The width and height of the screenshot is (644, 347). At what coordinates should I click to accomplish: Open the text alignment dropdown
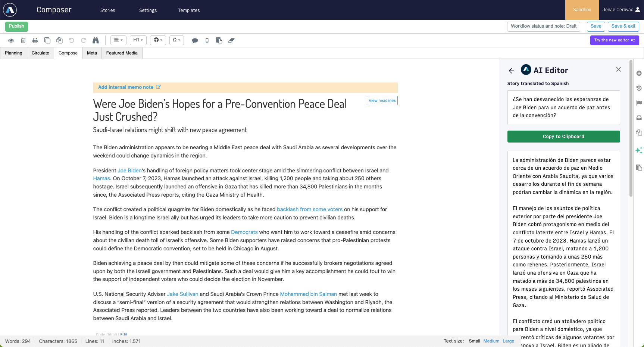(x=118, y=40)
